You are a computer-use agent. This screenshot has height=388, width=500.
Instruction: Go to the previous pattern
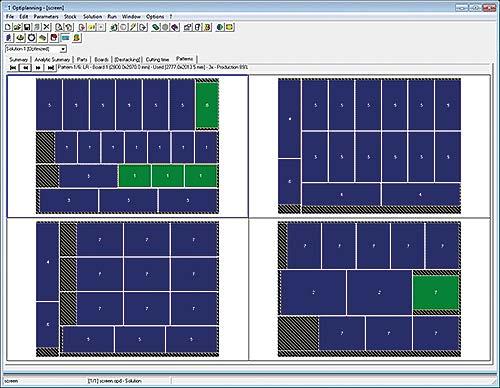pos(26,68)
